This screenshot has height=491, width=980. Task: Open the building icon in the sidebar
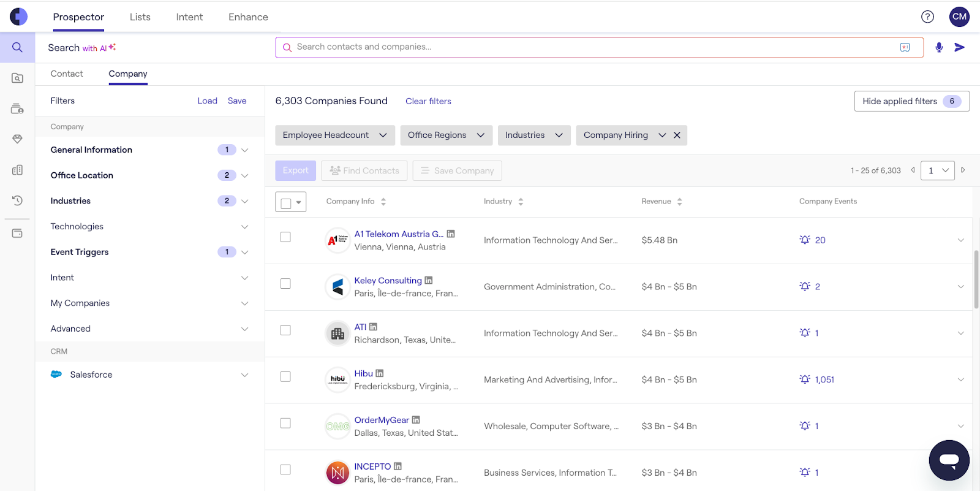17,170
